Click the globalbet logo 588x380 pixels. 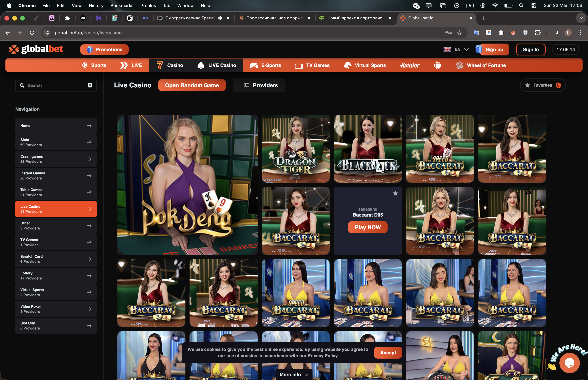(36, 49)
